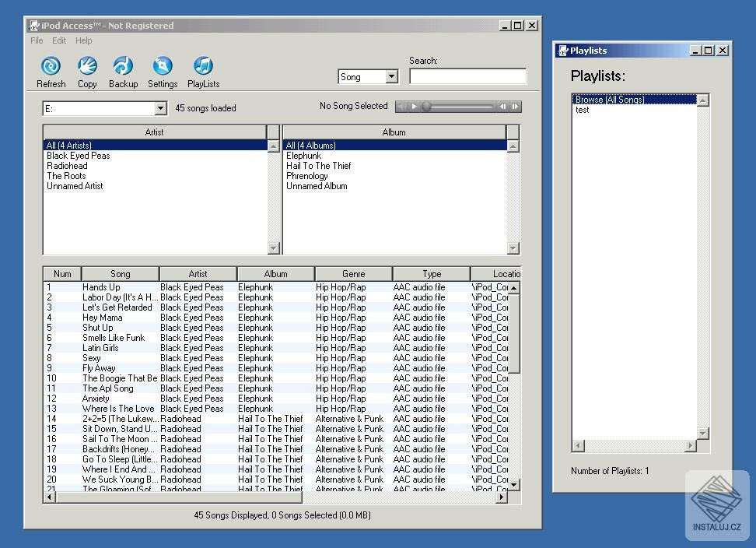Select Browse (All Songs) in the Playlists window
The image size is (756, 548).
[635, 100]
